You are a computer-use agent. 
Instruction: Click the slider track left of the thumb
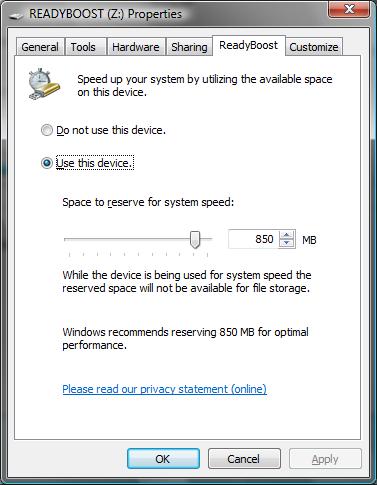(x=127, y=239)
